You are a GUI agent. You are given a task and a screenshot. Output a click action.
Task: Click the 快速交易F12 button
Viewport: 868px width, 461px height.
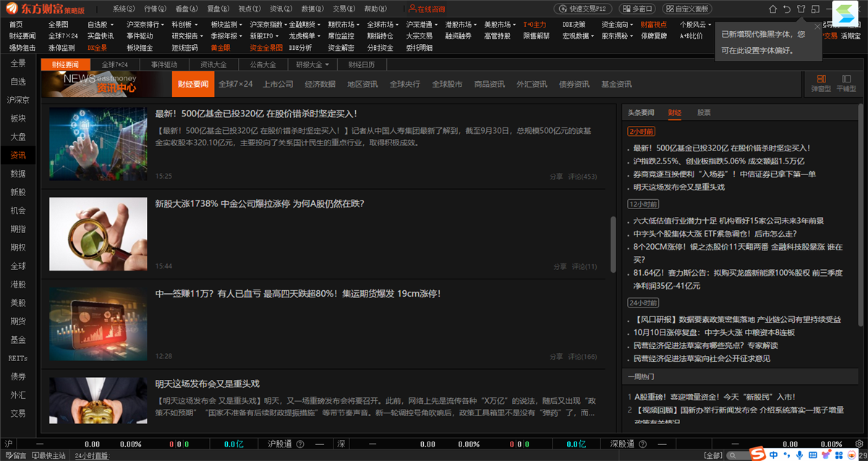click(x=583, y=9)
